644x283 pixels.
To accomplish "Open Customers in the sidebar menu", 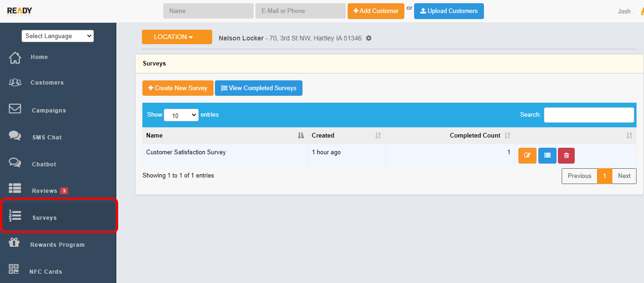I will pos(47,83).
